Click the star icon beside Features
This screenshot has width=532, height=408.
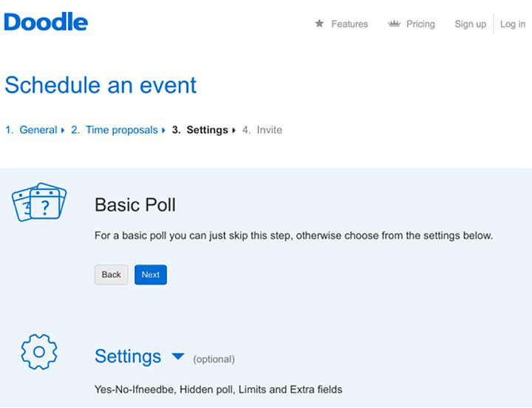coord(319,24)
